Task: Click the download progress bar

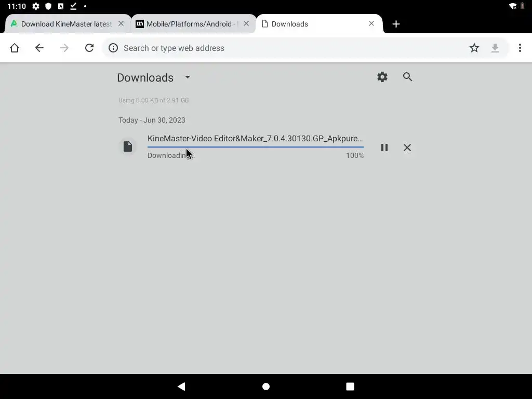Action: 256,147
